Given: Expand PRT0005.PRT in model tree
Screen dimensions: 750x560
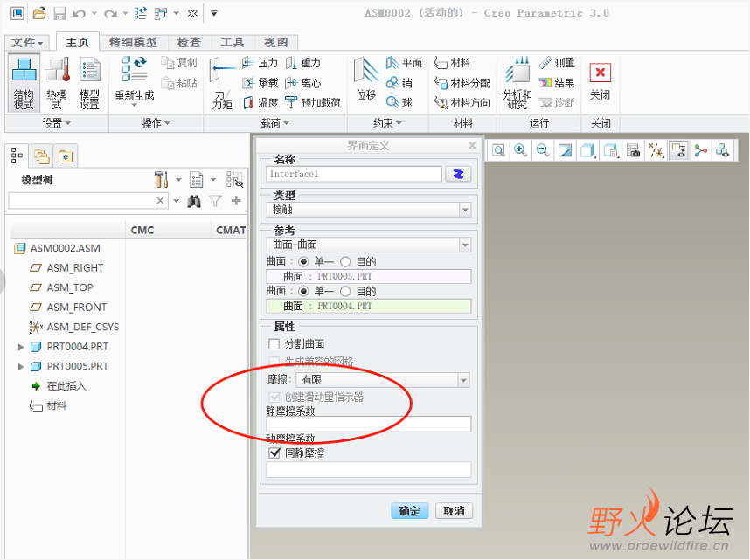Looking at the screenshot, I should pos(21,366).
